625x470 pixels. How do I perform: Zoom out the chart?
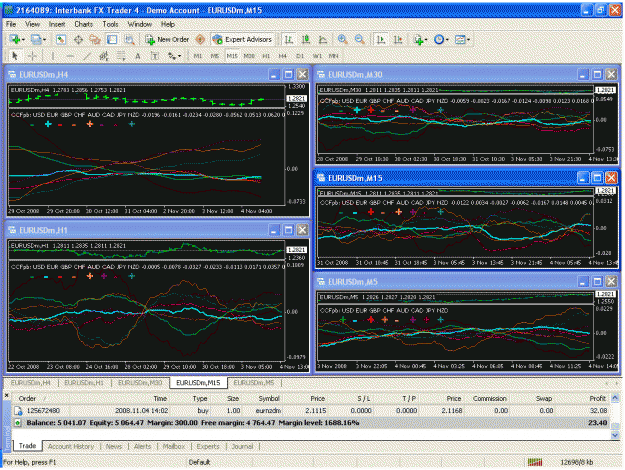click(360, 39)
